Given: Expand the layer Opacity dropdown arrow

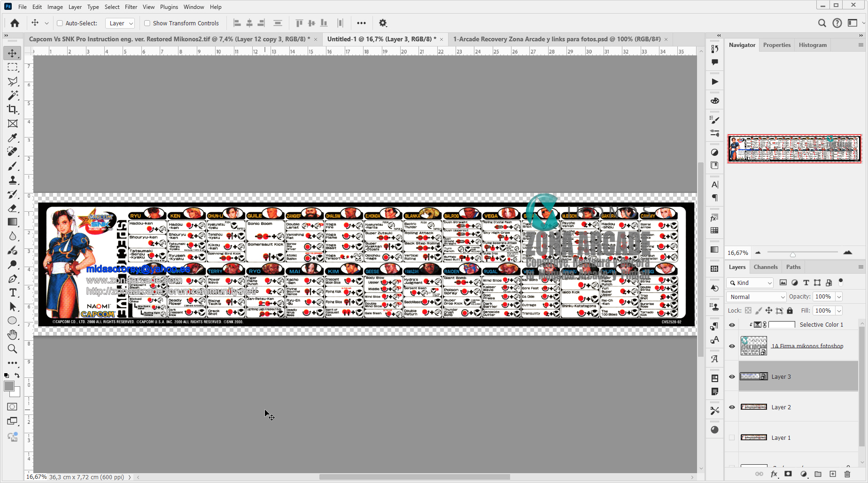Looking at the screenshot, I should (839, 297).
